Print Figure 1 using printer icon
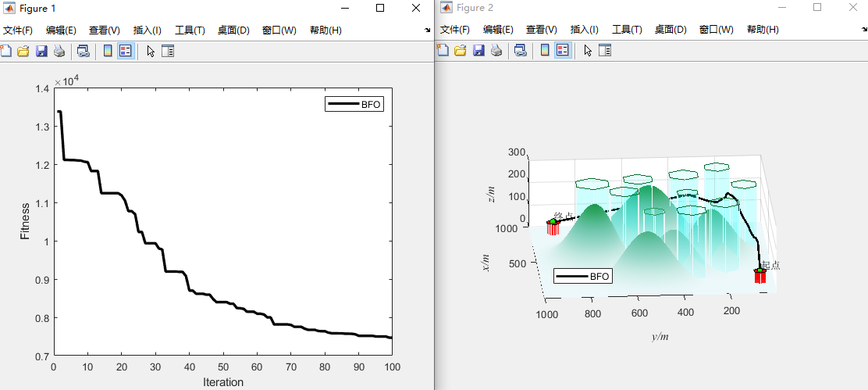The image size is (868, 390). click(59, 51)
